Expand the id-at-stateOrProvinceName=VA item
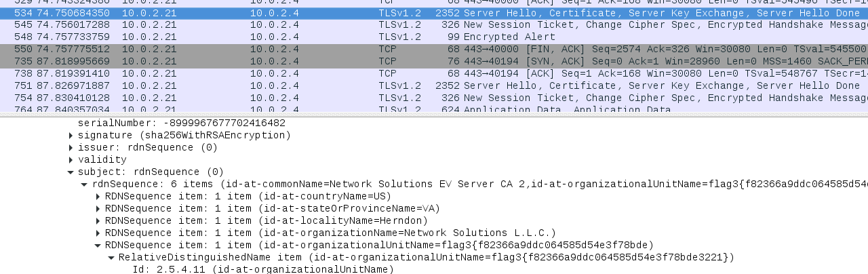This screenshot has width=868, height=274. pos(98,209)
